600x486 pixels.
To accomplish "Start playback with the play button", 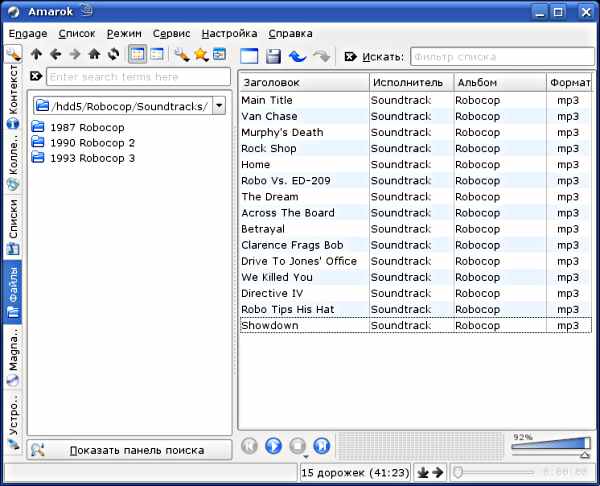I will [274, 446].
